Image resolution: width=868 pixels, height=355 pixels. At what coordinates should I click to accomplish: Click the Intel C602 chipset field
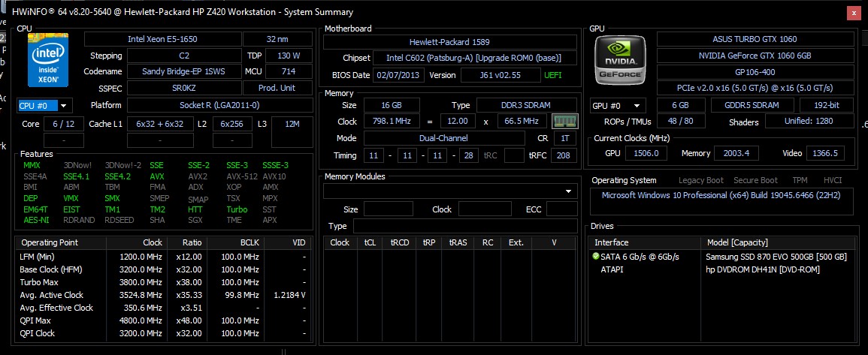click(474, 58)
